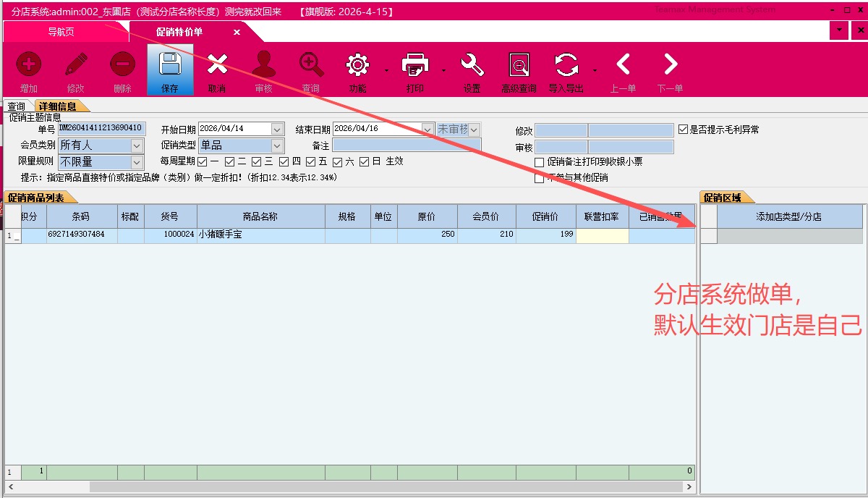Click the 导入导出 sync icon
The image size is (868, 498).
point(566,65)
